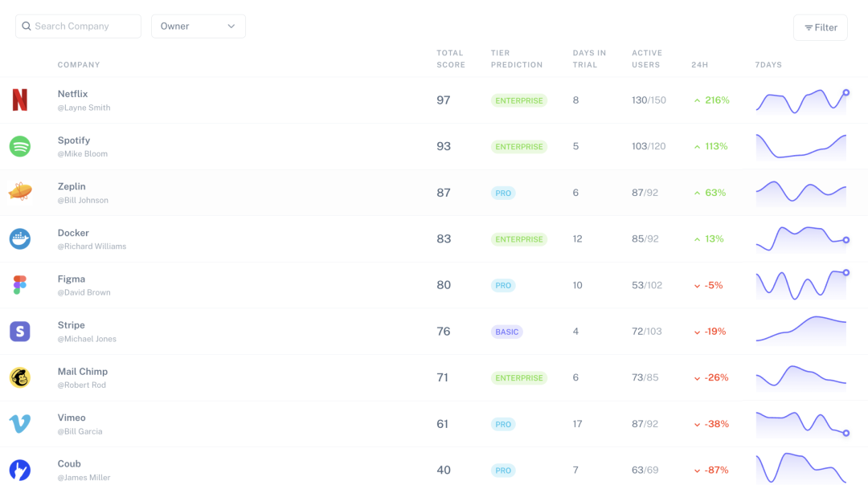Open Coub 7-day sparkline chart
Screen dimensions: 868x489
click(801, 469)
